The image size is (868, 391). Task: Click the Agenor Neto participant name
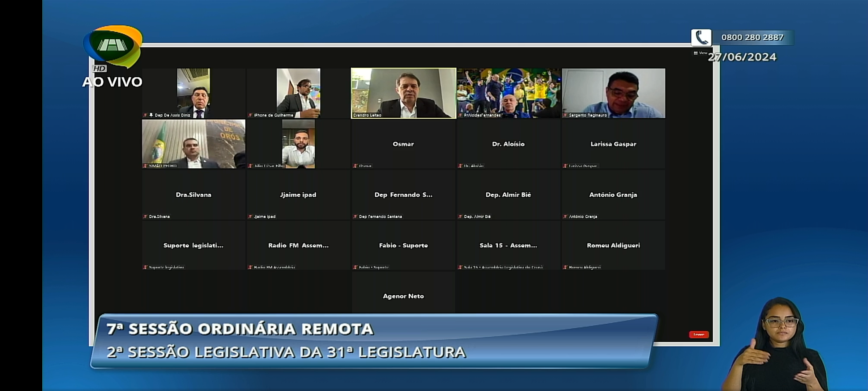click(x=403, y=296)
